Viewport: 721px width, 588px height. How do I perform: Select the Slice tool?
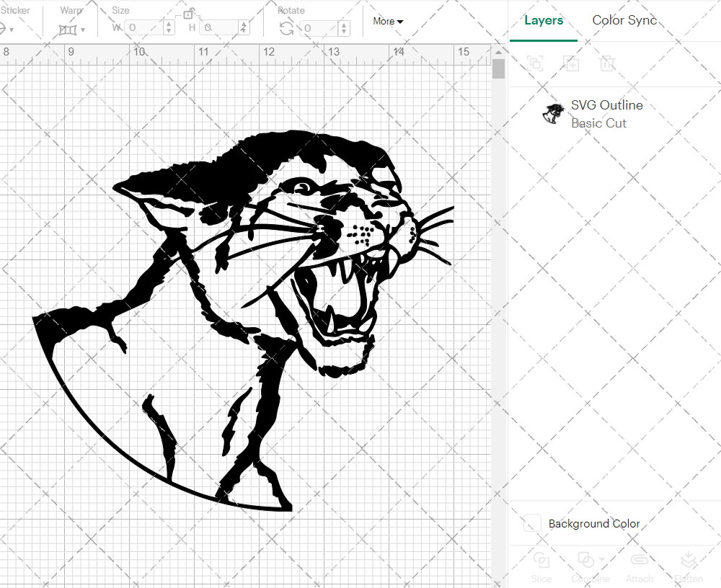pyautogui.click(x=541, y=566)
